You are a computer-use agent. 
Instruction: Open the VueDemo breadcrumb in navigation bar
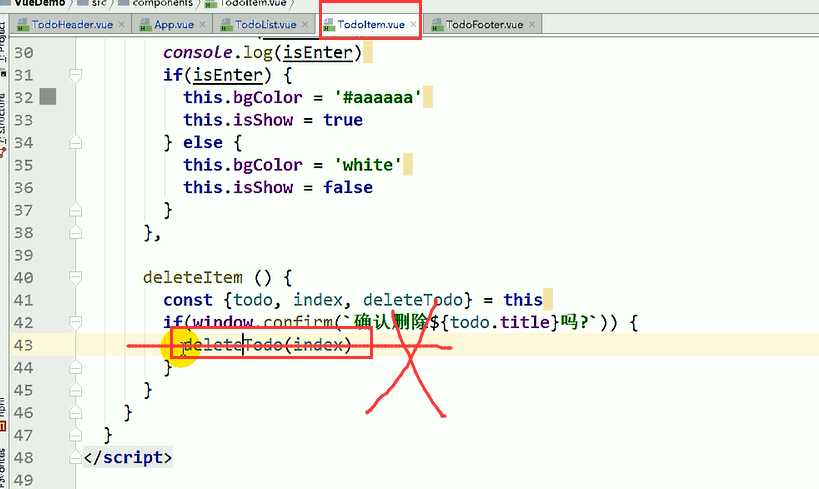tap(33, 3)
